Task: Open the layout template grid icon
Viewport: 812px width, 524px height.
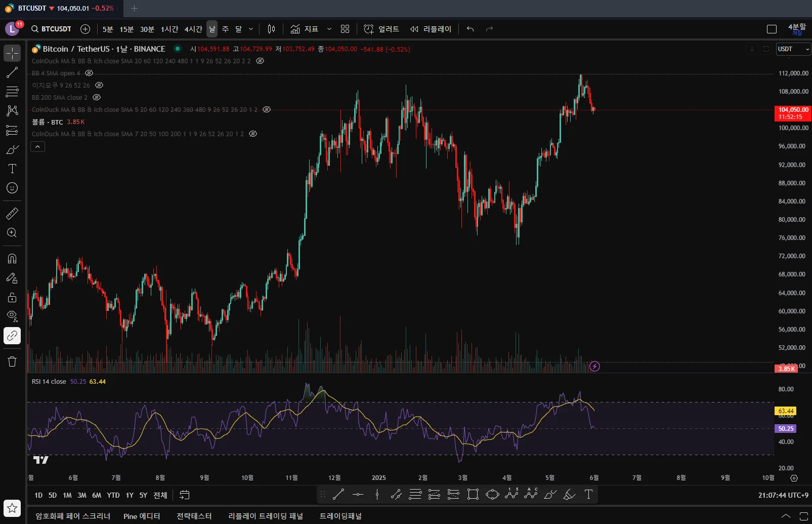Action: [x=345, y=29]
